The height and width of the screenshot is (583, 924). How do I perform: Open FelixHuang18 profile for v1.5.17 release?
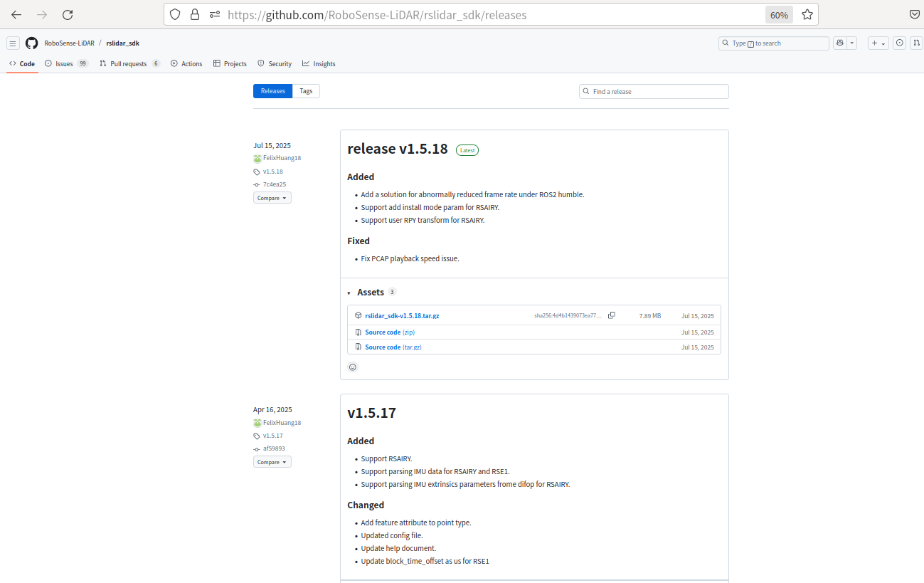(282, 423)
